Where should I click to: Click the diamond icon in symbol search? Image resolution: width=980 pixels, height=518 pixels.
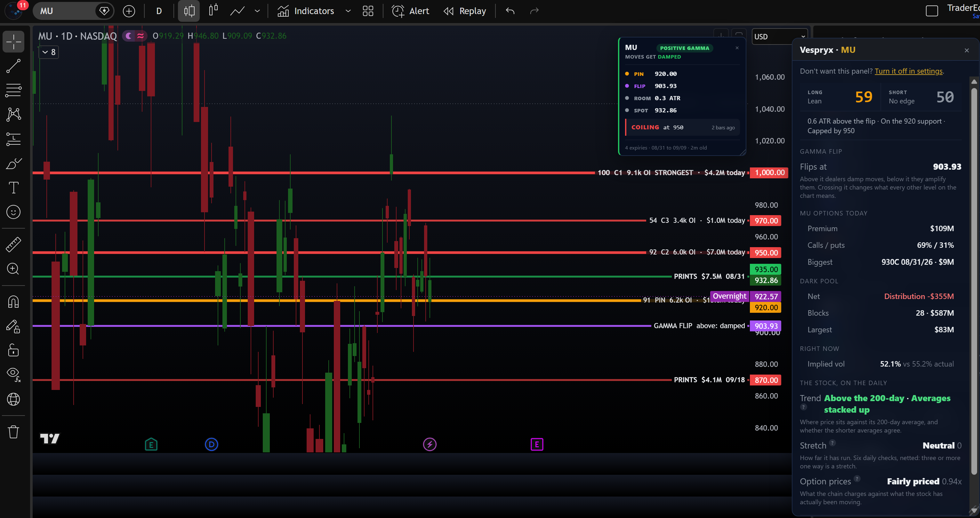(104, 11)
